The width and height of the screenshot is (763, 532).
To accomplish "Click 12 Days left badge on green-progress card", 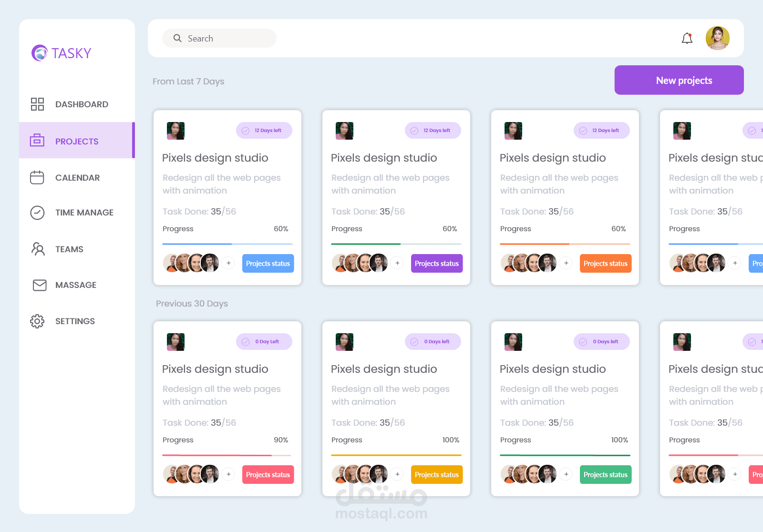I will [x=433, y=131].
